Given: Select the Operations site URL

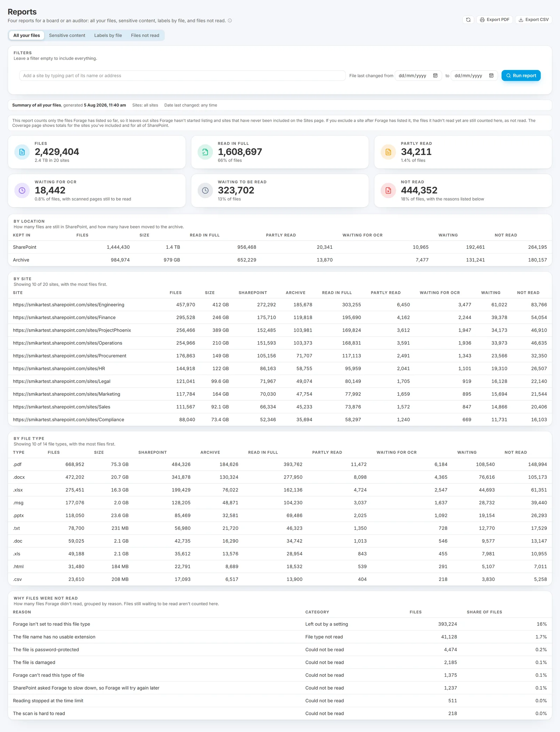Looking at the screenshot, I should (68, 343).
